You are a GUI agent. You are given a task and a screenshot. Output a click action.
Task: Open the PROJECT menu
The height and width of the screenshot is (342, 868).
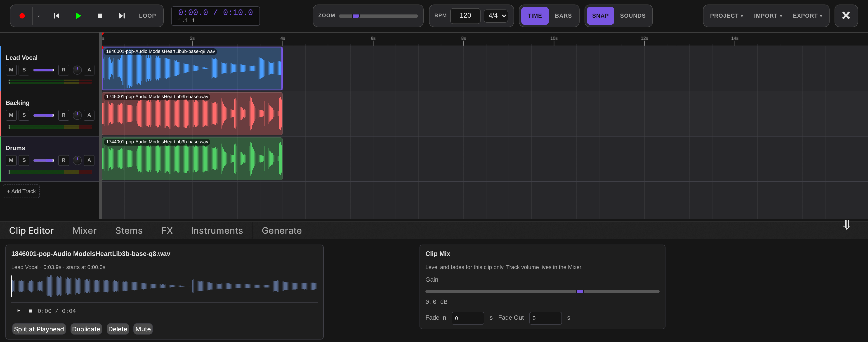tap(726, 16)
